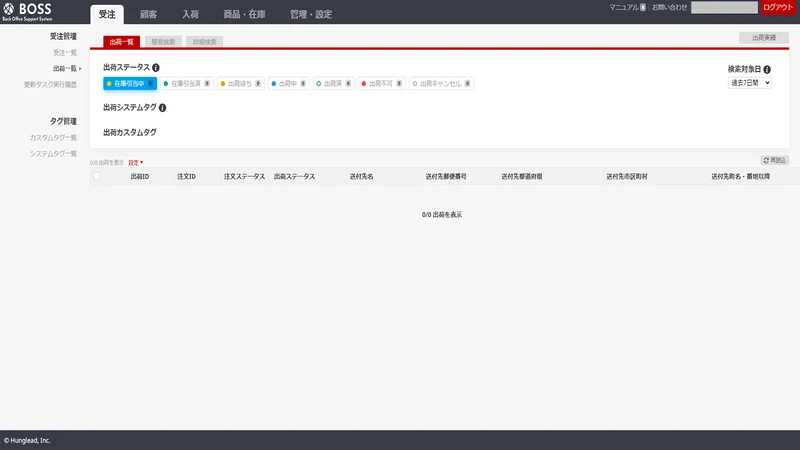The height and width of the screenshot is (450, 800).
Task: Click the 送付先名 column header
Action: [362, 177]
